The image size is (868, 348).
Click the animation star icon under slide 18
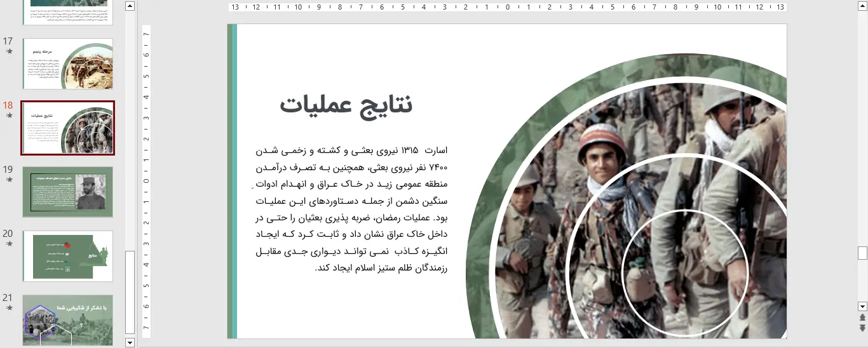coord(9,116)
